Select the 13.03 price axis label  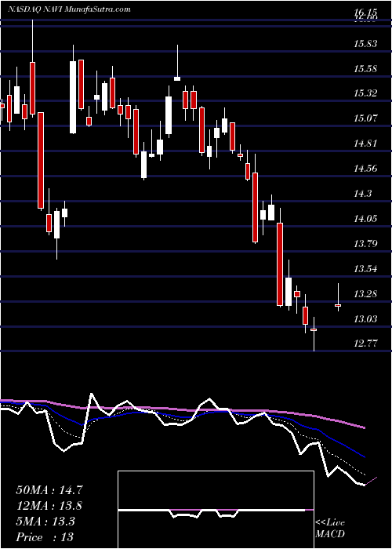point(365,319)
